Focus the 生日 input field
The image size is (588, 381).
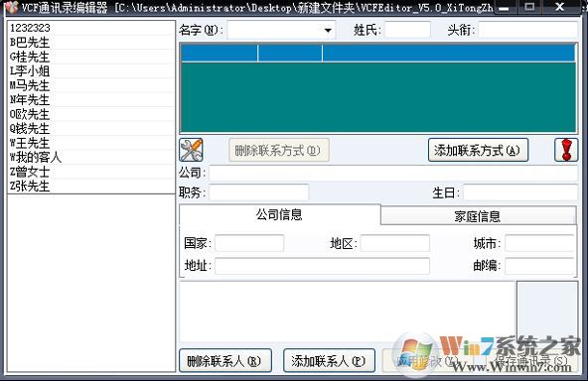(x=520, y=192)
